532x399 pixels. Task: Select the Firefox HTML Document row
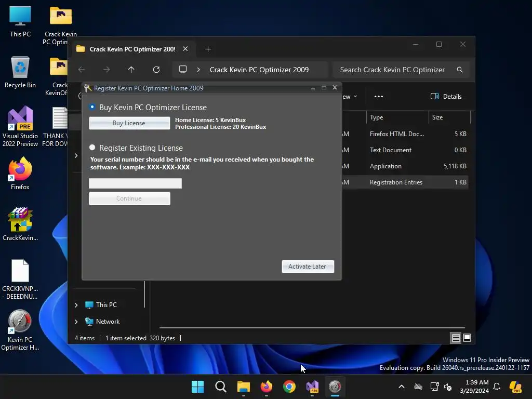405,134
